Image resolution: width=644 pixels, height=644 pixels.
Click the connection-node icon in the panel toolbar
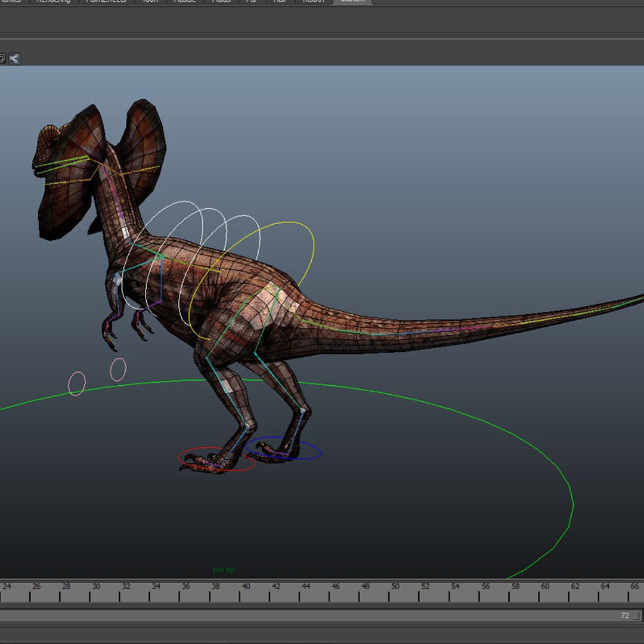point(14,58)
